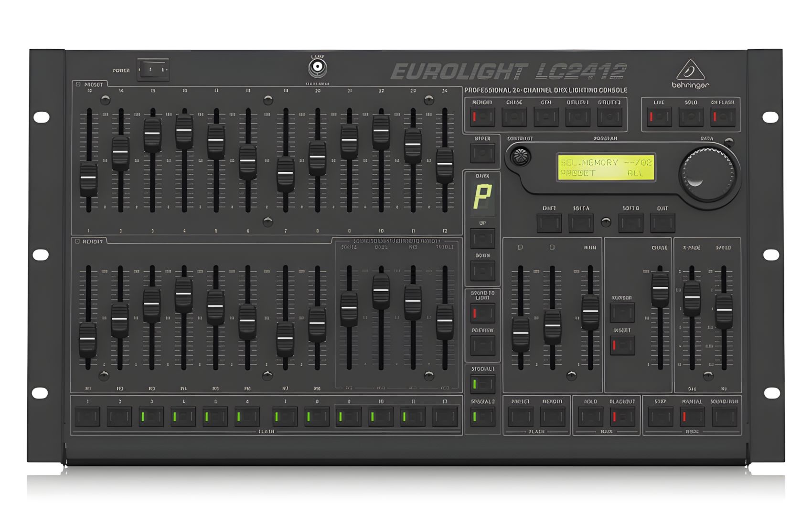Tap the unlit channel flash button 12
812x525 pixels.
point(445,417)
